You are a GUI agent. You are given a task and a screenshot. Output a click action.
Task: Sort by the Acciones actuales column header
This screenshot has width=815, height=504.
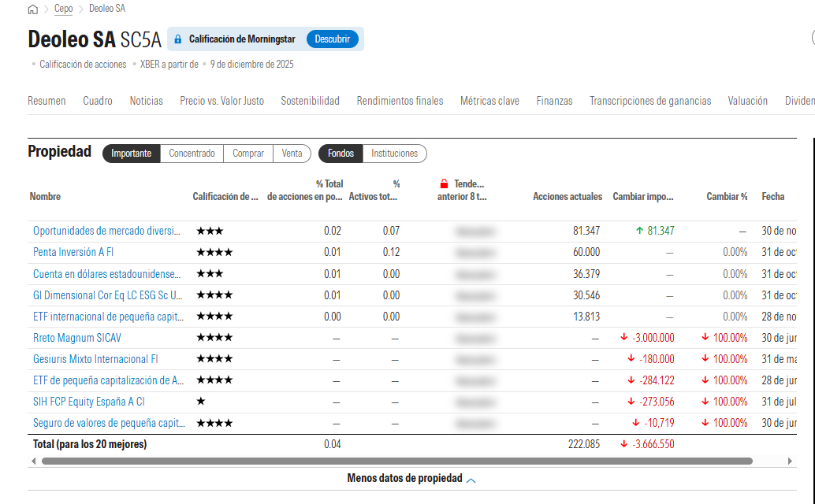point(567,197)
